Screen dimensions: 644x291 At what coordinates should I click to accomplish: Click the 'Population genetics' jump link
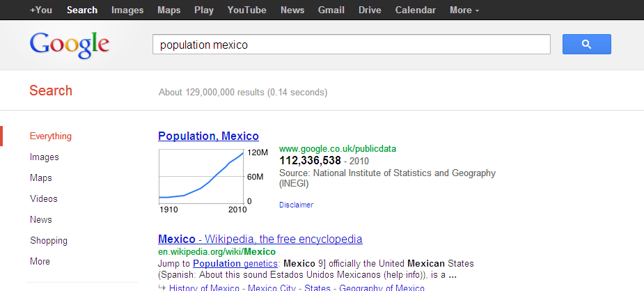235,263
